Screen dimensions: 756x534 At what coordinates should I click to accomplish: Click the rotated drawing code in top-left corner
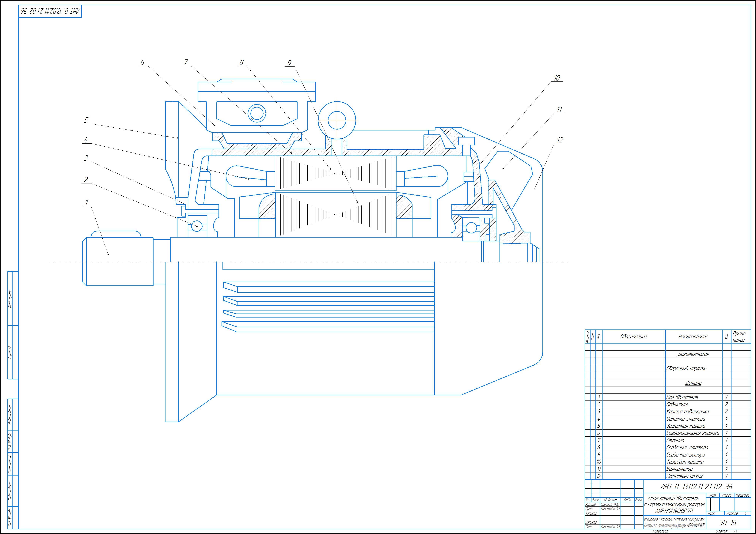[x=50, y=11]
